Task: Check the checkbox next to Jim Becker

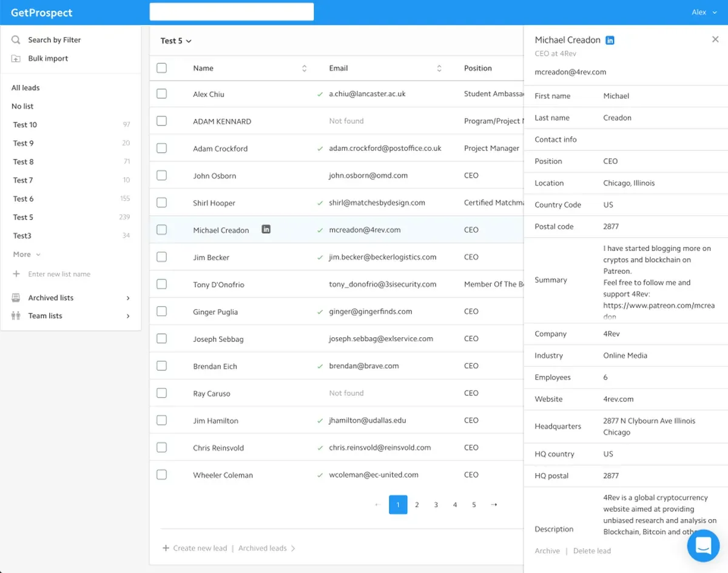Action: [x=161, y=256]
